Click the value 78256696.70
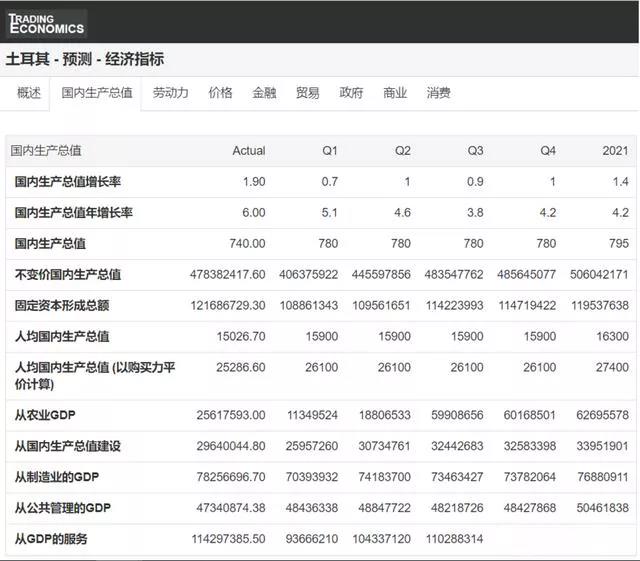This screenshot has width=640, height=561. tap(231, 477)
